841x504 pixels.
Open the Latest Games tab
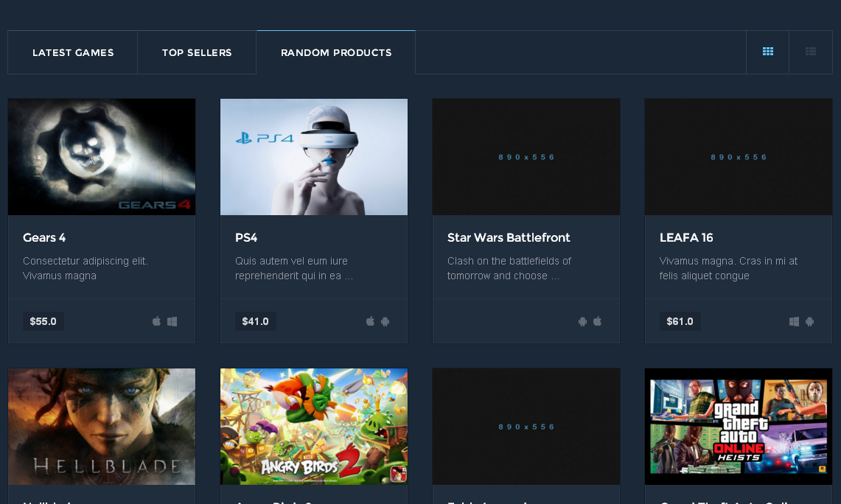(x=73, y=52)
